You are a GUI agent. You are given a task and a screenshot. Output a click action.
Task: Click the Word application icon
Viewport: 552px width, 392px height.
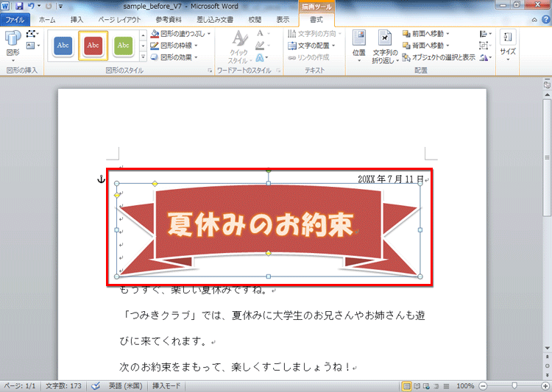(5, 6)
